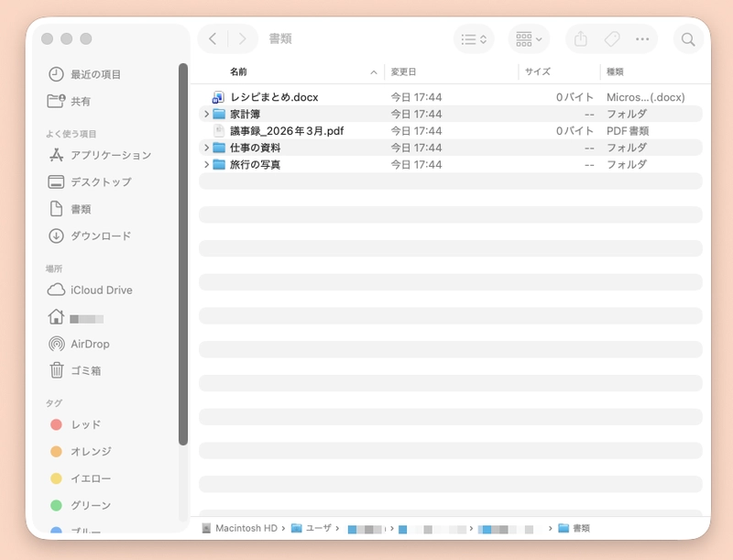The width and height of the screenshot is (733, 560).
Task: Open search with the magnifier icon
Action: click(687, 38)
